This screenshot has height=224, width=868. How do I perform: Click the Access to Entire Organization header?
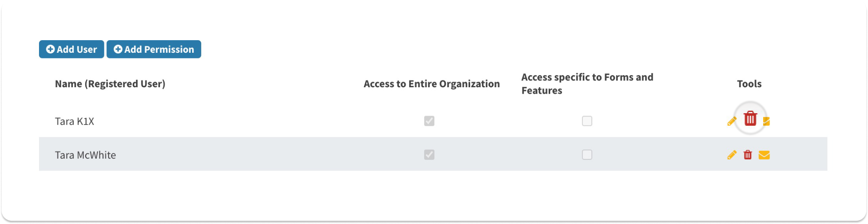tap(432, 84)
